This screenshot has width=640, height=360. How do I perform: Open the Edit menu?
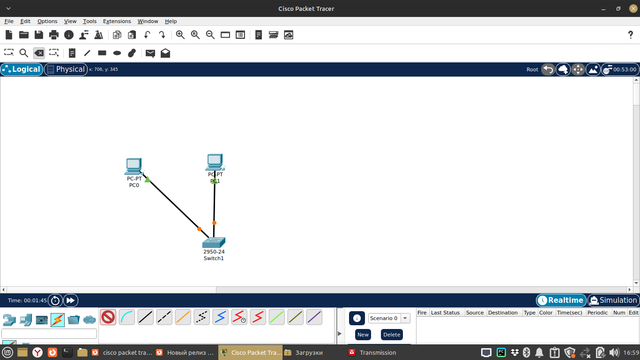[25, 21]
